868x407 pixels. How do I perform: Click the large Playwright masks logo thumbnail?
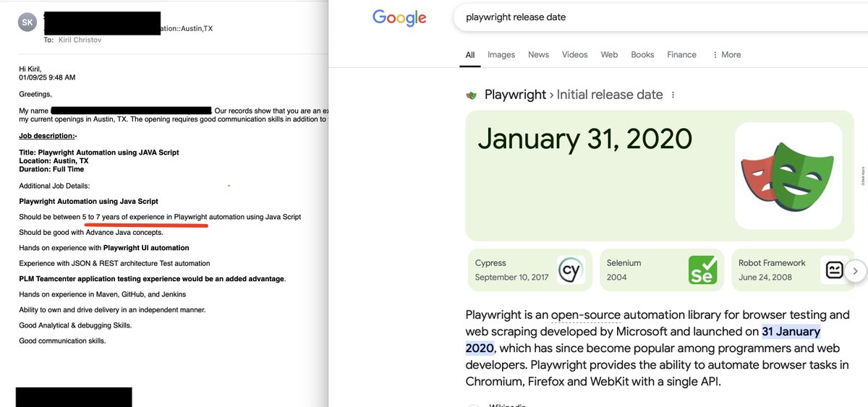[788, 176]
